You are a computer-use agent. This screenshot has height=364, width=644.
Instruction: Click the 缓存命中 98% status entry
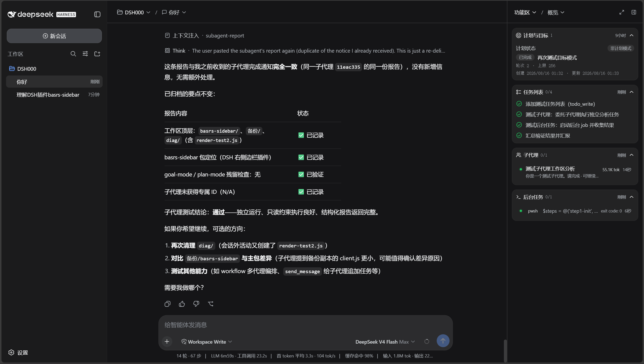pos(359,356)
